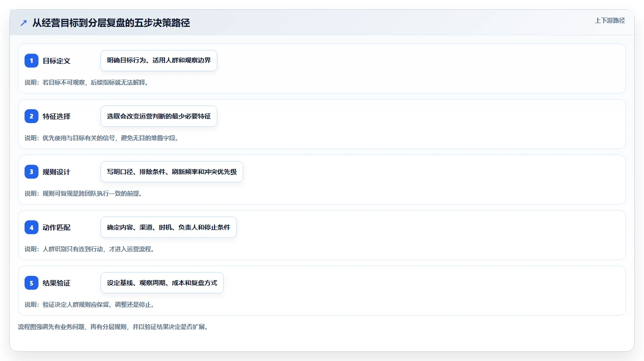Click the step 2 number badge
Image resolution: width=644 pixels, height=361 pixels.
pos(32,116)
